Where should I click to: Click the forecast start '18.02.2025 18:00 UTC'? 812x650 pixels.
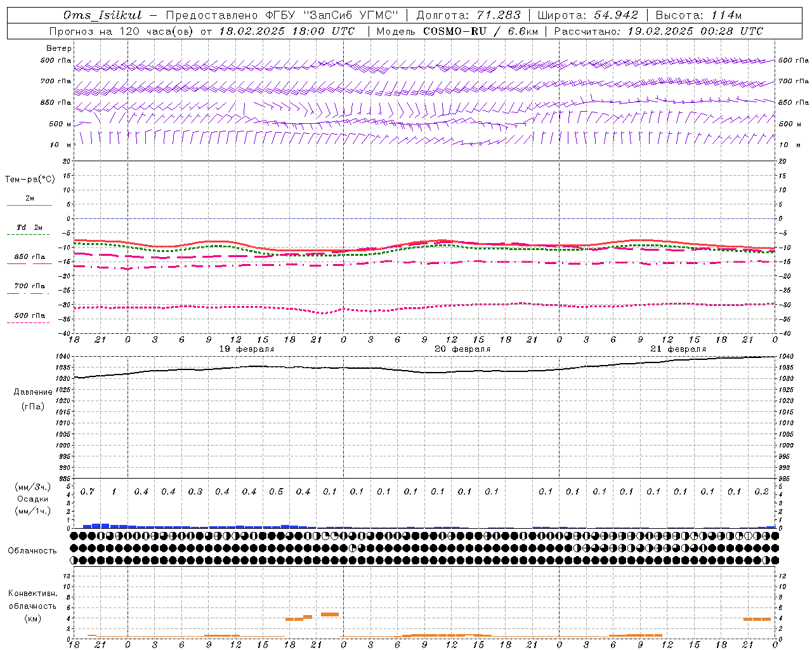pos(287,31)
